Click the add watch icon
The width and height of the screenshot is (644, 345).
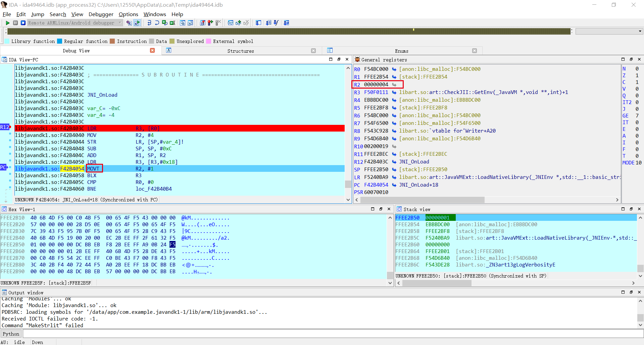(238, 23)
